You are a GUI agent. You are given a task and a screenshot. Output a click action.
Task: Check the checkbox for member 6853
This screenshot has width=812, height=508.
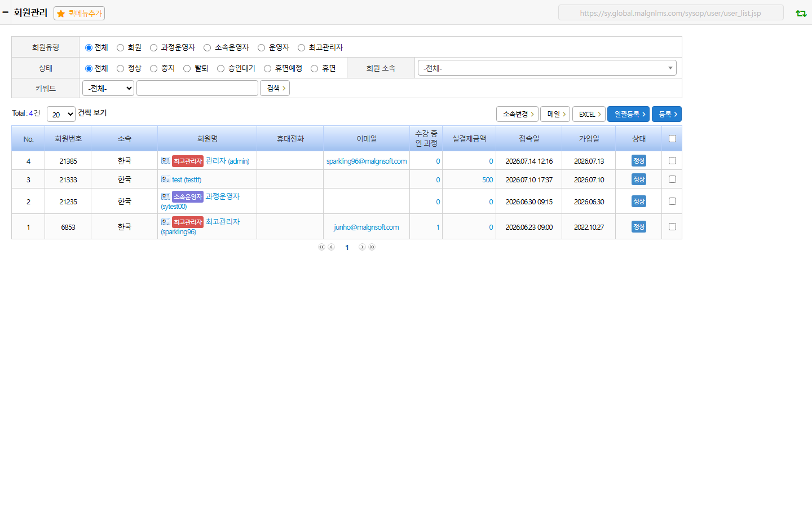click(672, 227)
